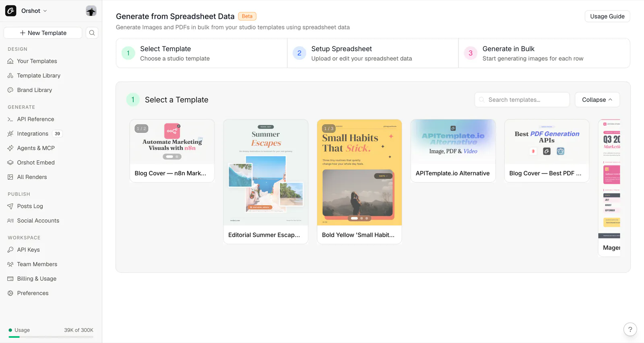Open Template Library page
Viewport: 644px width, 343px height.
(x=39, y=76)
